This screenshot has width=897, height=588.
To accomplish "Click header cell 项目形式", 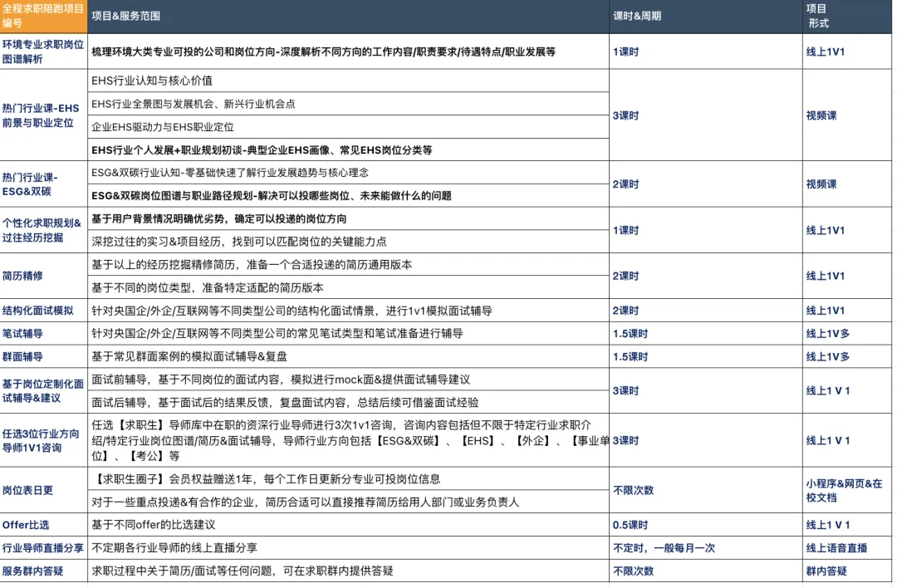I will point(847,16).
